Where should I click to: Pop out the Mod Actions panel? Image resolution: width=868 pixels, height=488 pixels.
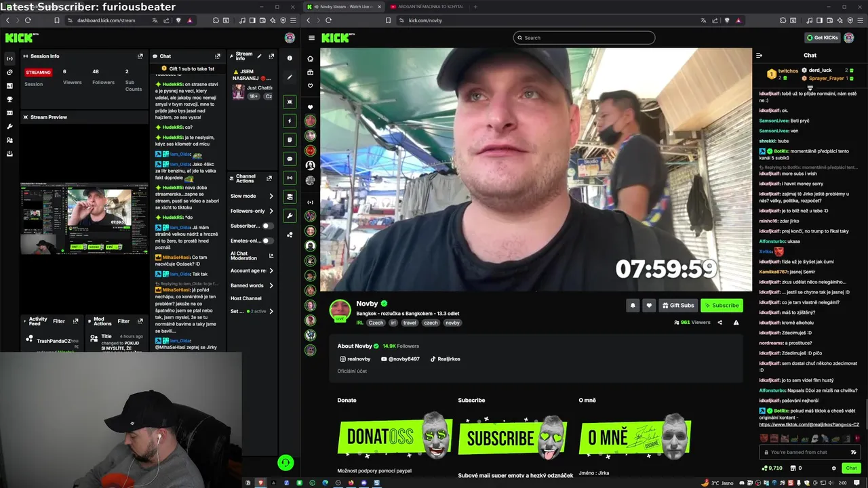point(140,321)
